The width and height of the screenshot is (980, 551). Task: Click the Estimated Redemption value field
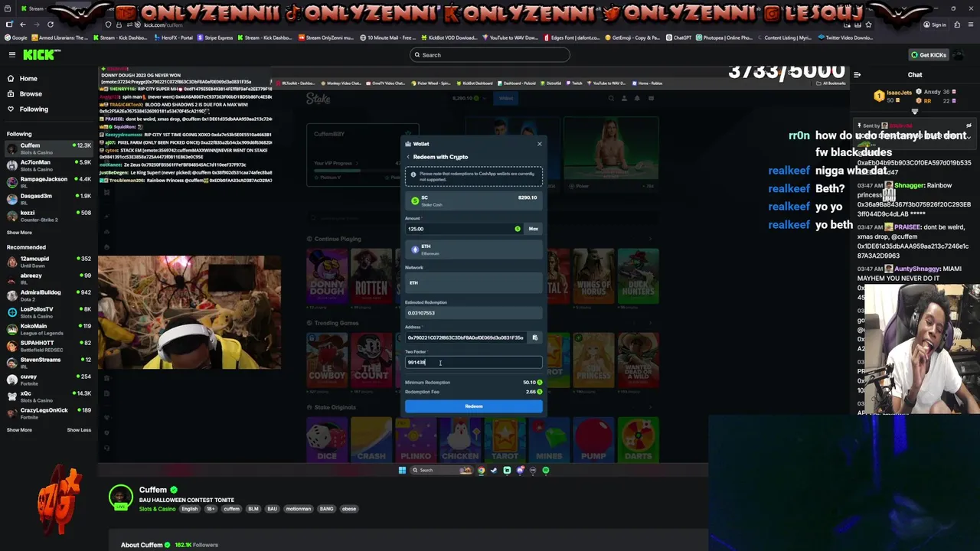473,313
